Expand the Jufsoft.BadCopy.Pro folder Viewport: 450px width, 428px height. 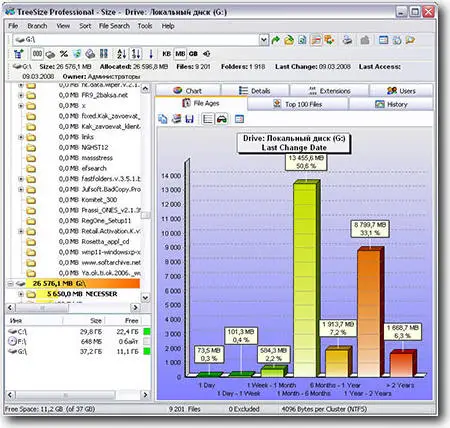coord(21,190)
